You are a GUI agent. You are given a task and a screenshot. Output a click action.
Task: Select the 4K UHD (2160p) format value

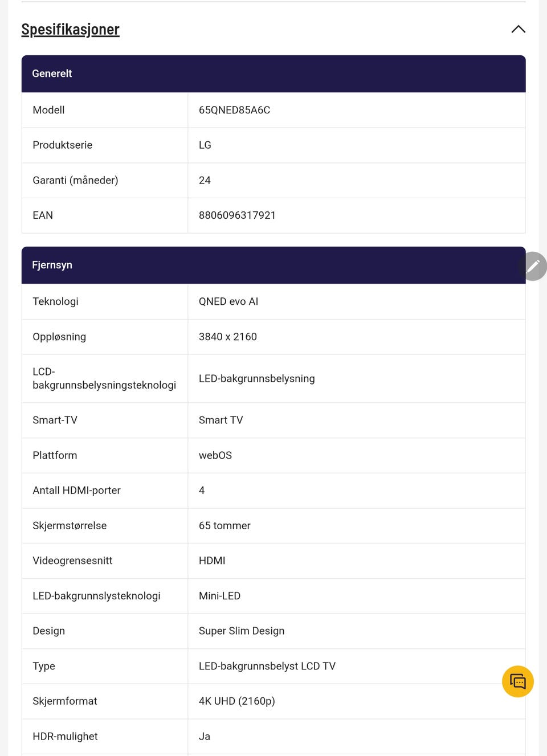[x=236, y=701]
